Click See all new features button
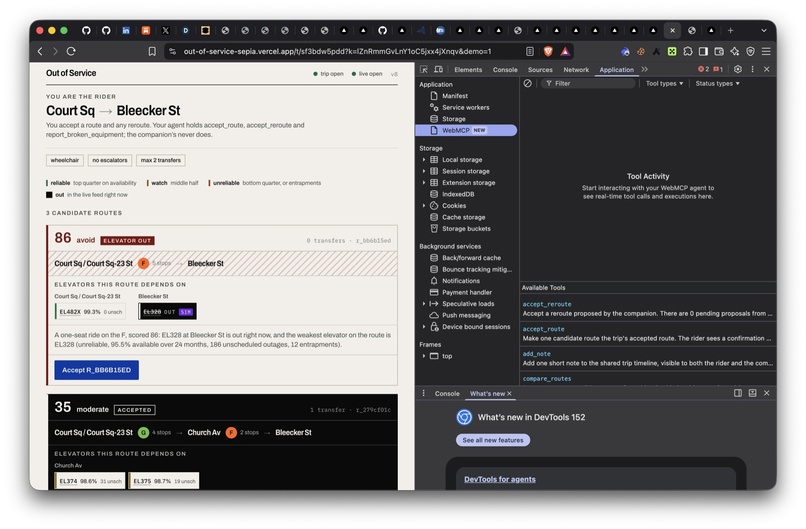The image size is (806, 529). [x=492, y=441]
